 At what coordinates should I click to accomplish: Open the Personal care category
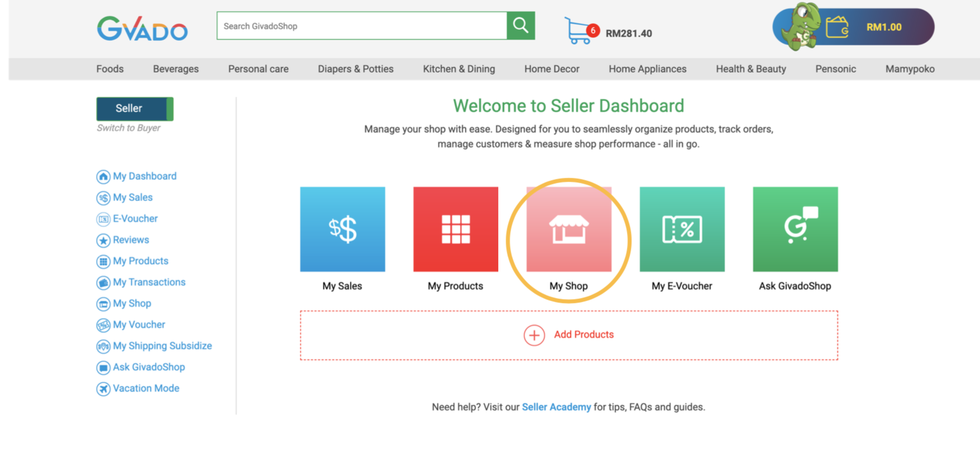coord(258,69)
